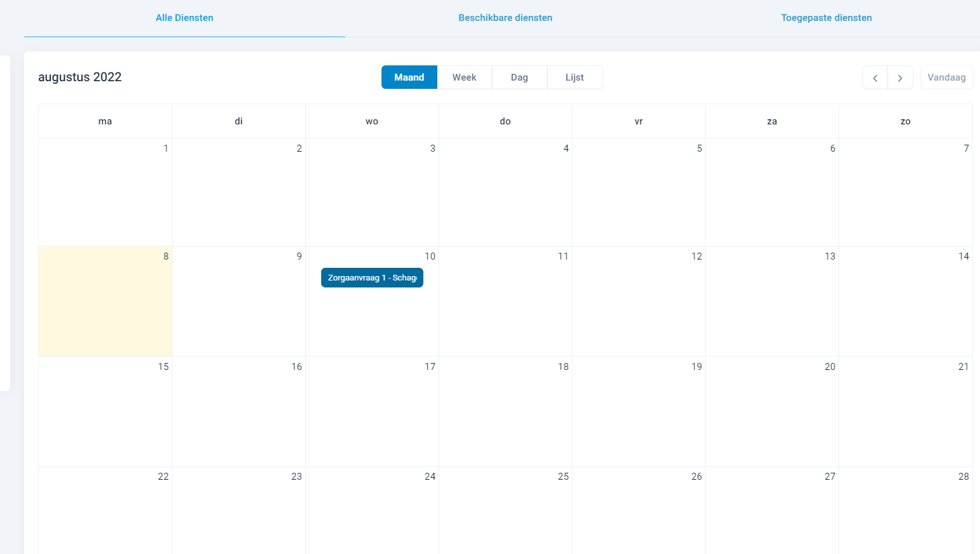Click day number 14 in the calendar
Image resolution: width=980 pixels, height=554 pixels.
pyautogui.click(x=964, y=256)
